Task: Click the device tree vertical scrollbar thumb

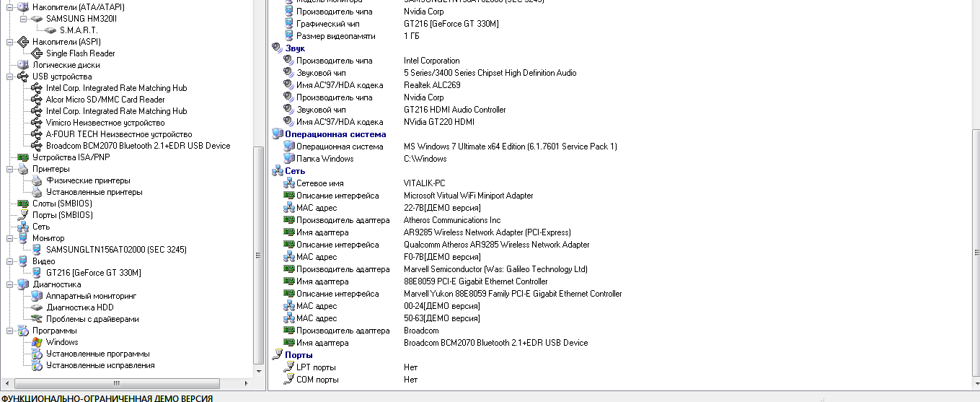Action: pos(260,255)
